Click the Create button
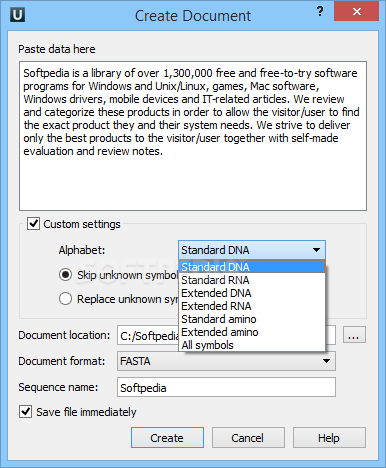Image resolution: width=386 pixels, height=468 pixels. [167, 438]
